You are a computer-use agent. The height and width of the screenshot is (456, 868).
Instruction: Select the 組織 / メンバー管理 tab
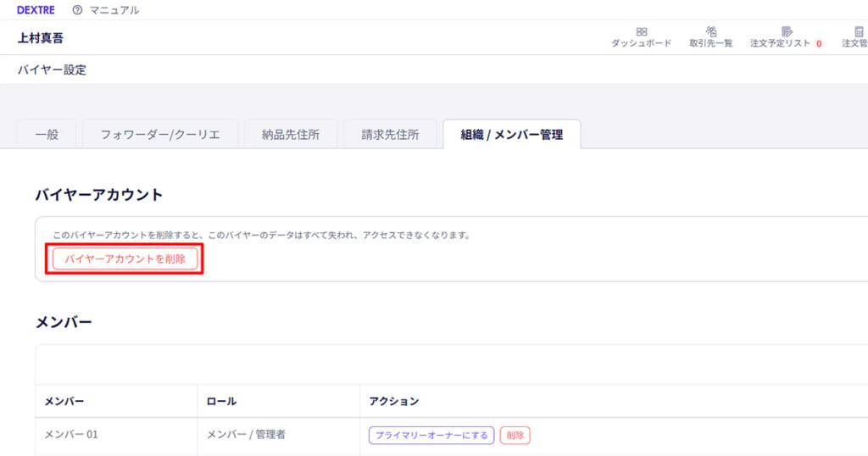click(x=512, y=135)
